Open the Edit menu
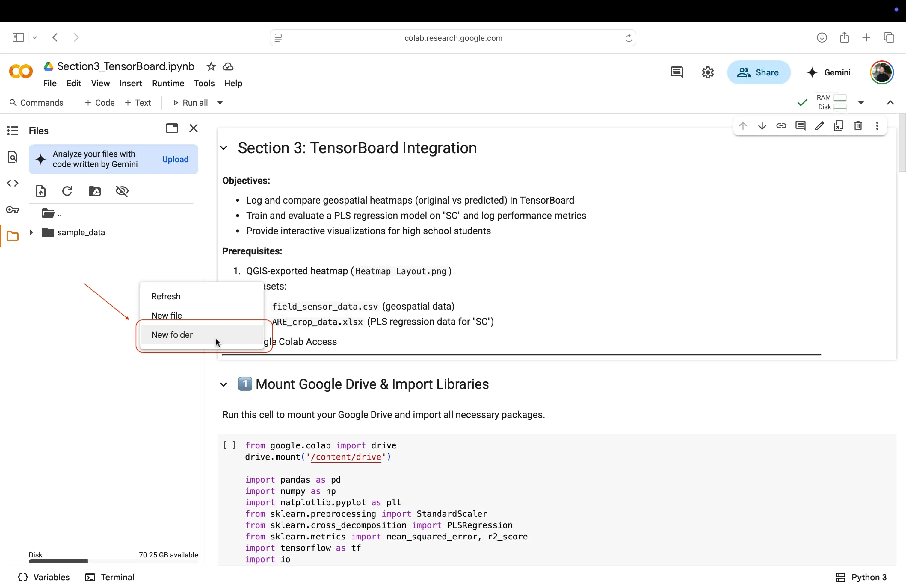The image size is (906, 588). tap(74, 83)
